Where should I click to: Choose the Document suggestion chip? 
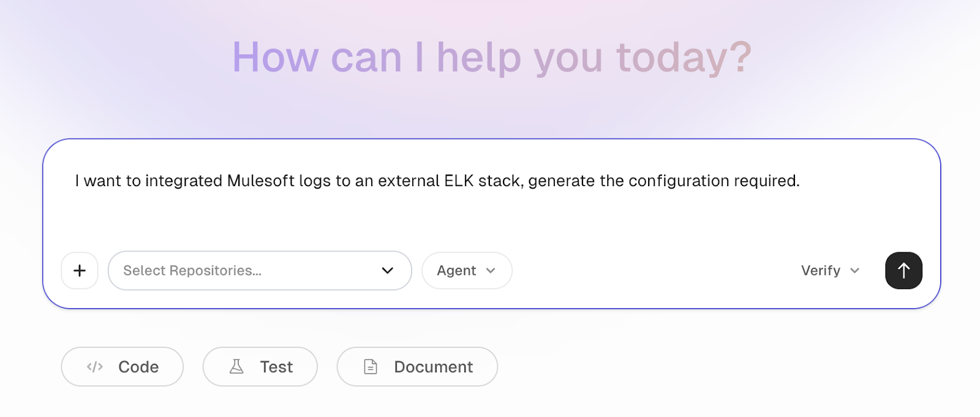tap(417, 366)
